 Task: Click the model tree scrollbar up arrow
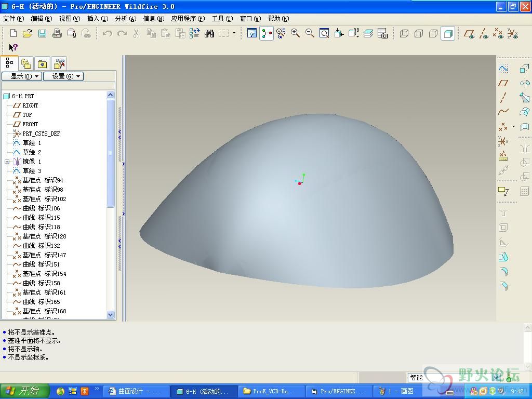110,95
